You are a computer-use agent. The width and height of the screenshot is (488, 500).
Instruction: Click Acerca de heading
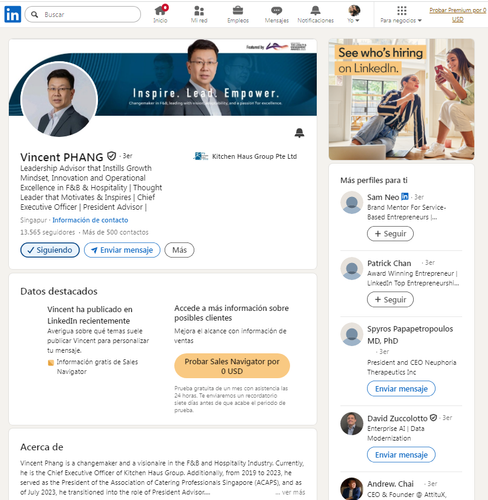pos(42,447)
